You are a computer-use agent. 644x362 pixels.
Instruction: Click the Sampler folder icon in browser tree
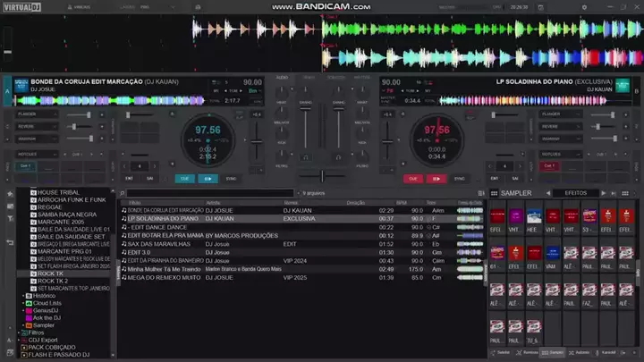pos(29,324)
